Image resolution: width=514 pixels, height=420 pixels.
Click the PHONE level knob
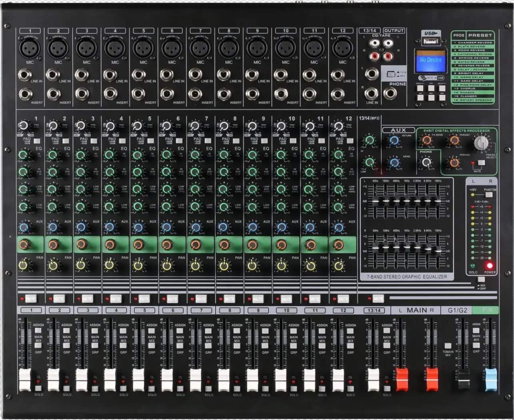click(x=426, y=162)
